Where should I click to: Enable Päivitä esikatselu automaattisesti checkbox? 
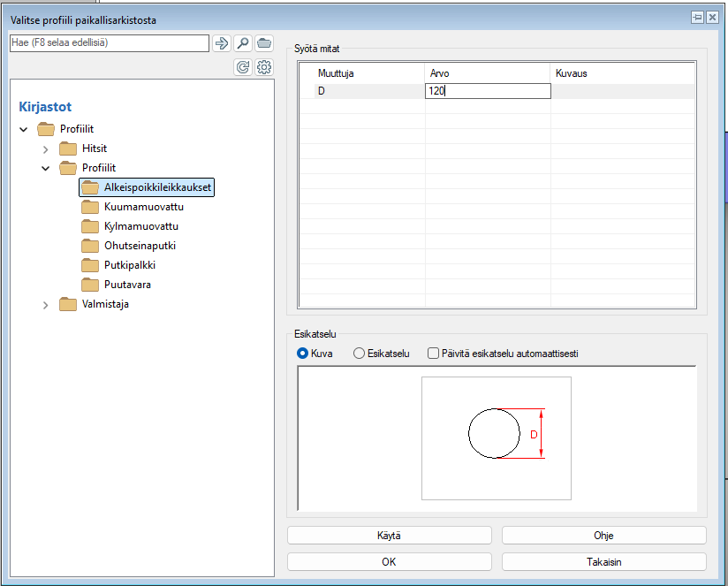point(433,354)
